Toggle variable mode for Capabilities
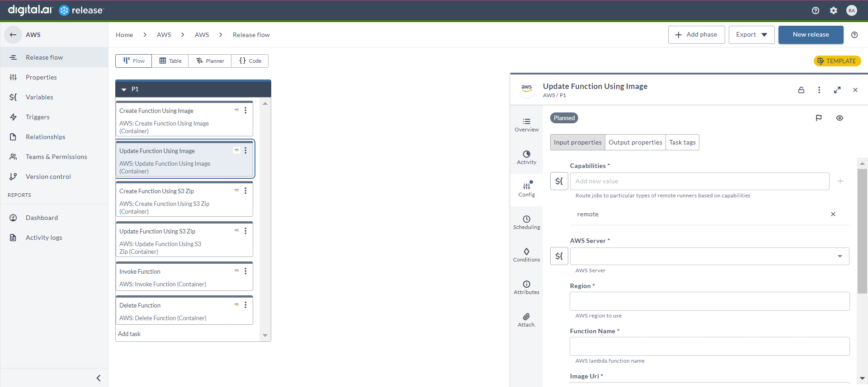 coord(559,181)
